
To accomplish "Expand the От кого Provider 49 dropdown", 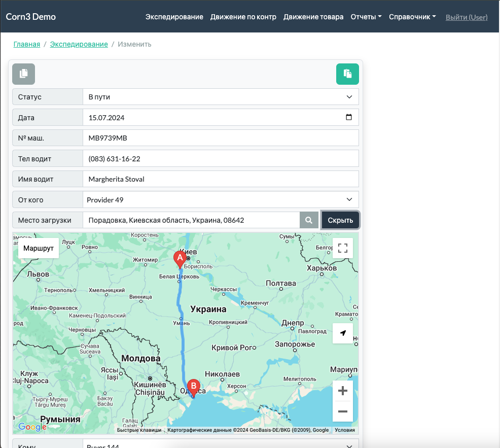I will (221, 200).
